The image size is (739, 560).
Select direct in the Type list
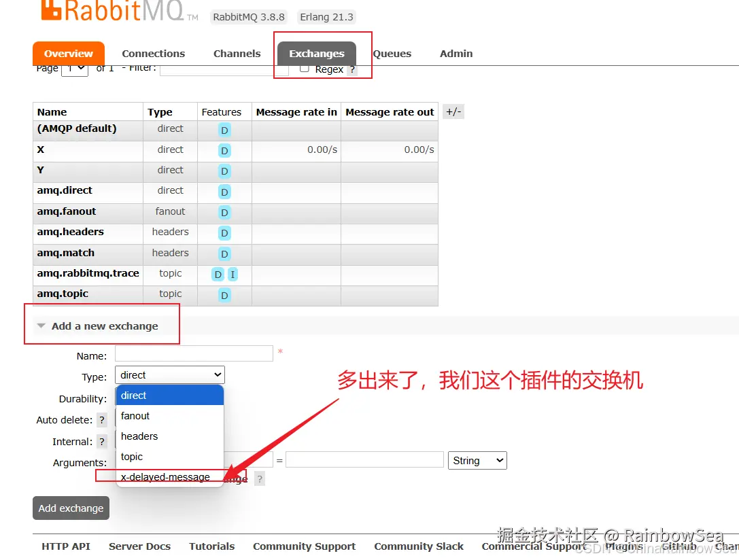[170, 396]
